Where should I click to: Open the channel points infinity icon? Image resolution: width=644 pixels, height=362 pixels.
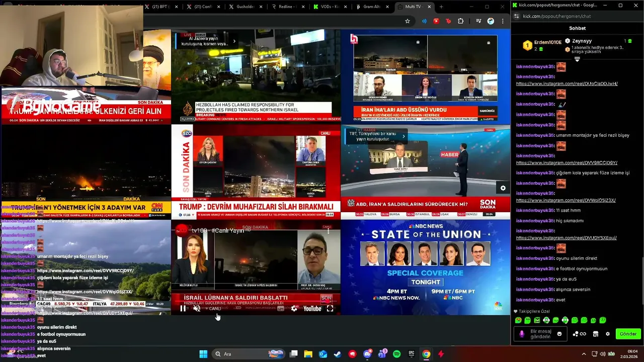581,334
